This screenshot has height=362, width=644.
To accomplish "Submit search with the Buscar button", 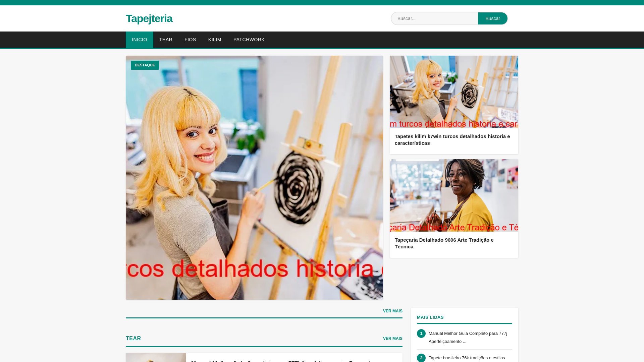I will (492, 18).
